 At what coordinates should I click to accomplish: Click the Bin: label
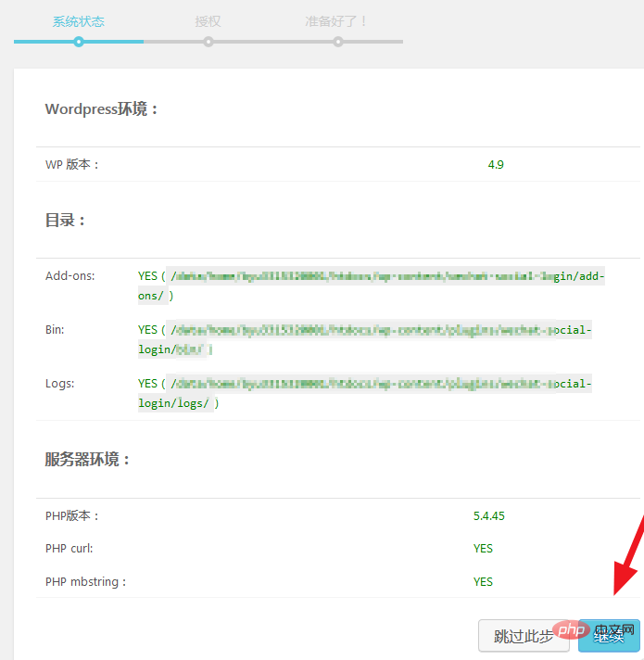[55, 330]
